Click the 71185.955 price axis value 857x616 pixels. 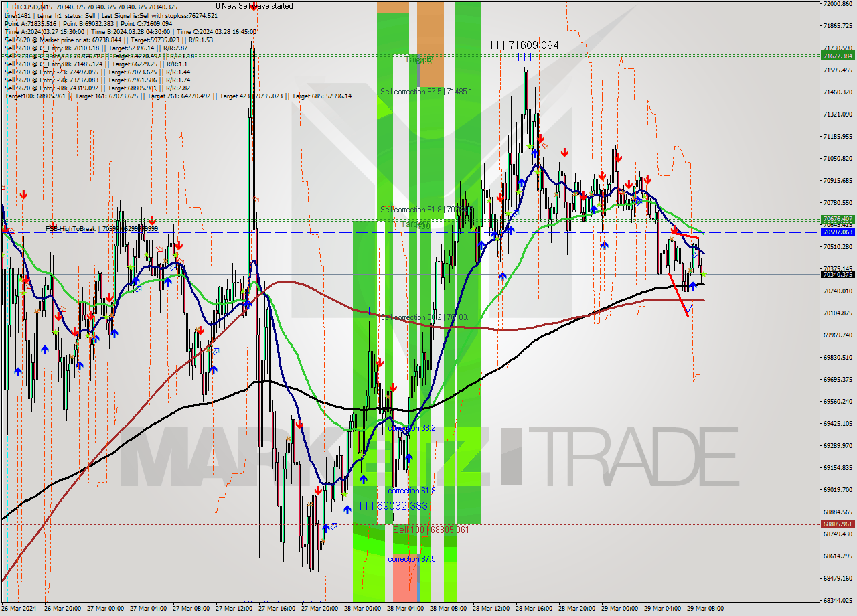[x=837, y=136]
